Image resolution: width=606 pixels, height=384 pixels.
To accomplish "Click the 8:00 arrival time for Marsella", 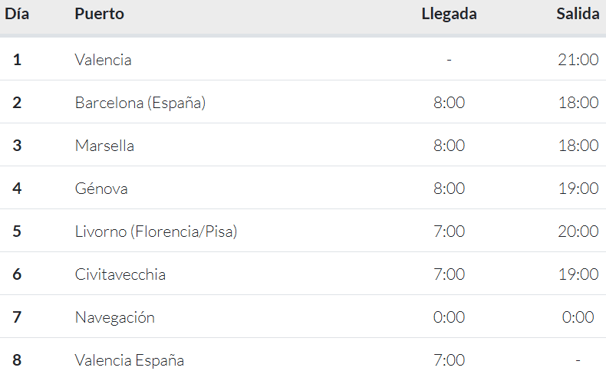I will coord(449,145).
